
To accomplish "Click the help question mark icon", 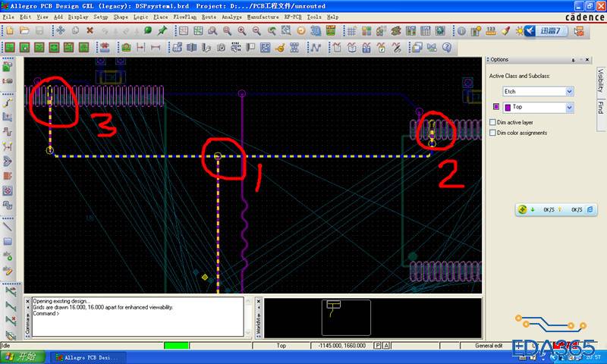I will click(x=447, y=48).
